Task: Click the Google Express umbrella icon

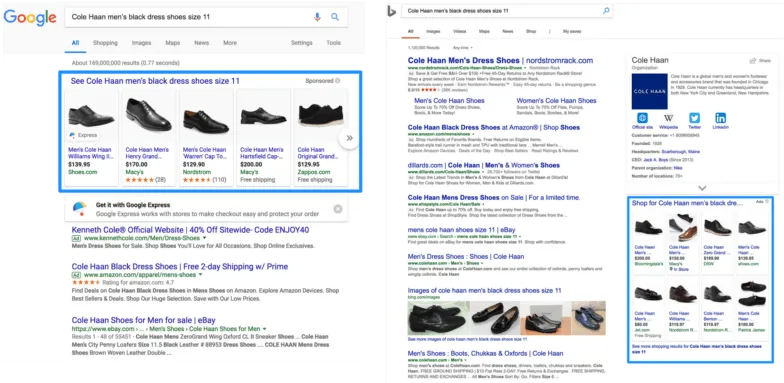Action: [80, 208]
